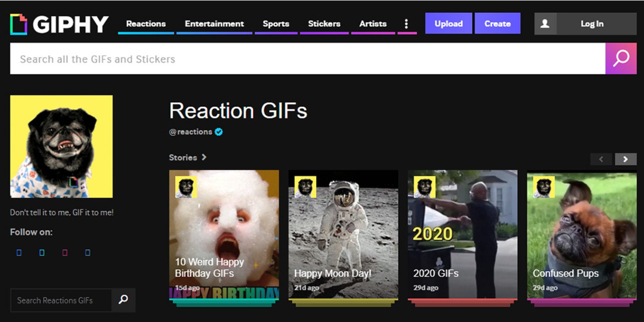
Task: Click the Log In button
Action: [x=592, y=23]
